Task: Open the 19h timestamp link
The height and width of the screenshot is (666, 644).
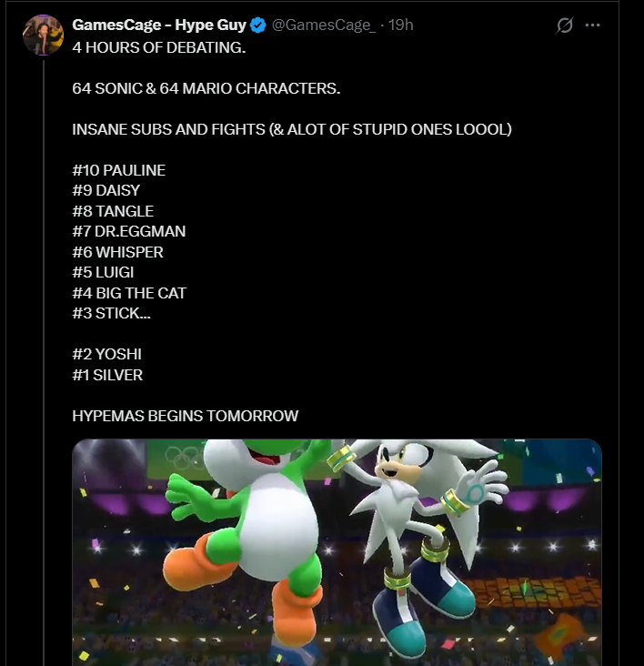Action: [401, 25]
